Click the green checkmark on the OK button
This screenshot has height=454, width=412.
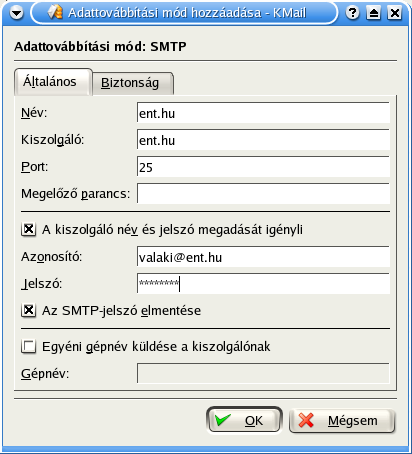coord(223,420)
